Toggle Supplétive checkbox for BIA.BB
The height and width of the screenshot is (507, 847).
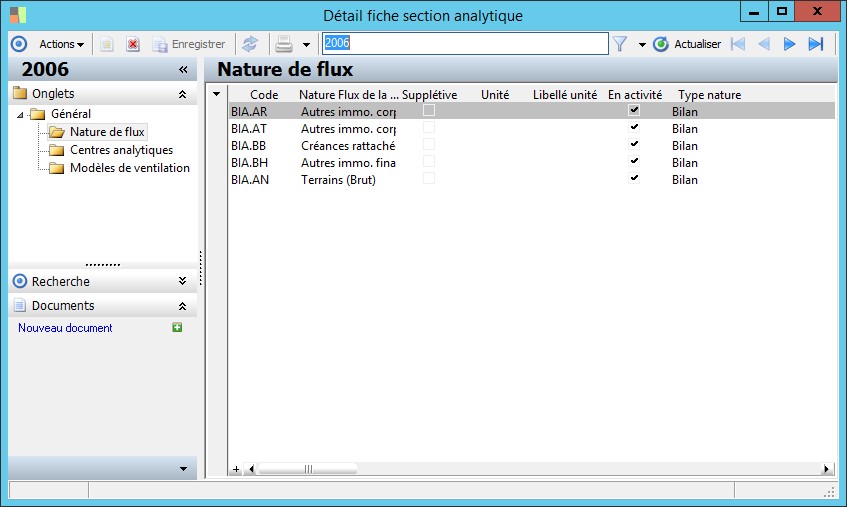[429, 145]
